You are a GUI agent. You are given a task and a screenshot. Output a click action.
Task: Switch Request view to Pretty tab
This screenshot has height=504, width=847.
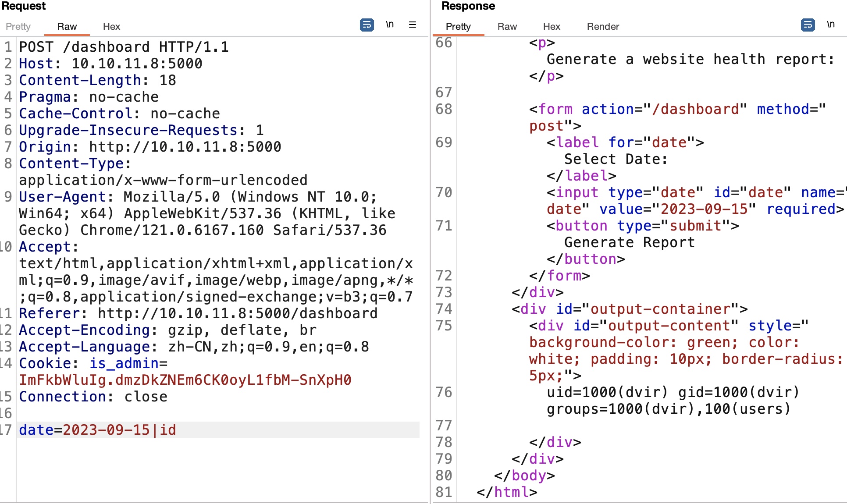point(18,27)
